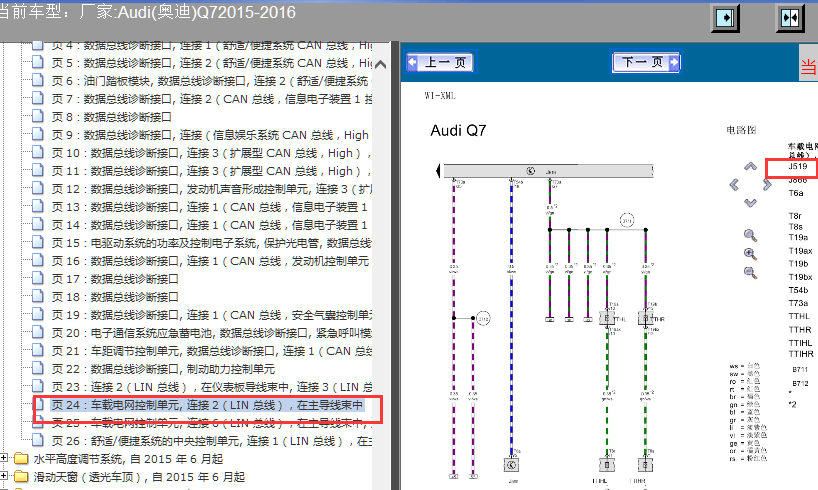Open 页 7 信息电子装置 1 entry
The width and height of the screenshot is (818, 490).
(x=211, y=99)
